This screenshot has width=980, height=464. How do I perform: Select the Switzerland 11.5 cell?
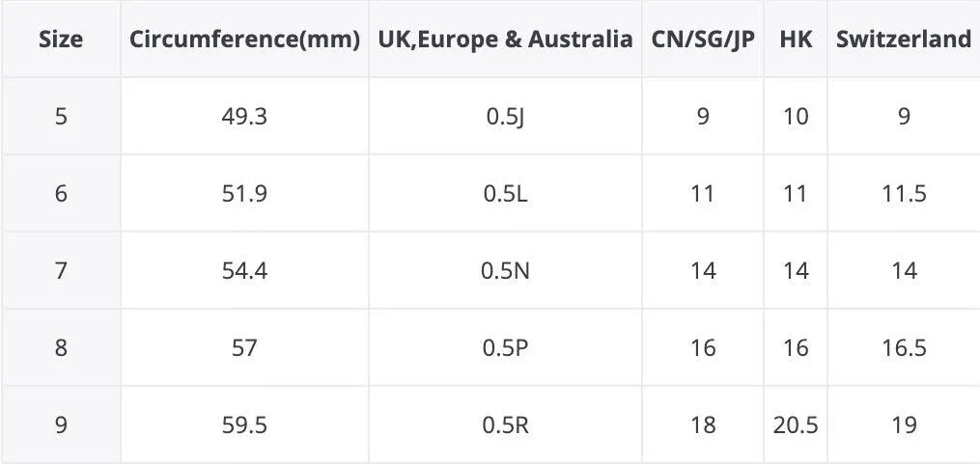(904, 194)
